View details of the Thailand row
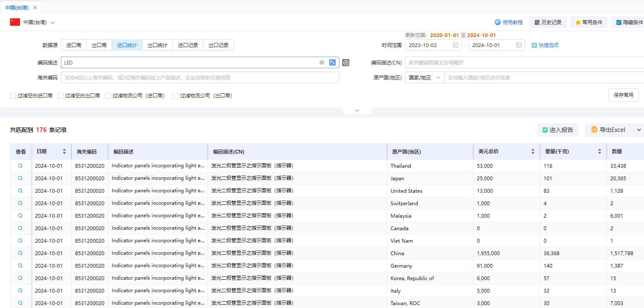The height and width of the screenshot is (308, 644). 20,166
